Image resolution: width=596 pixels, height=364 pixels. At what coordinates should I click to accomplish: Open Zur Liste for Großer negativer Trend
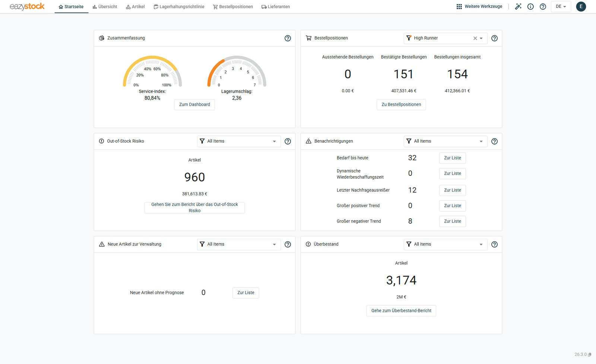point(453,221)
